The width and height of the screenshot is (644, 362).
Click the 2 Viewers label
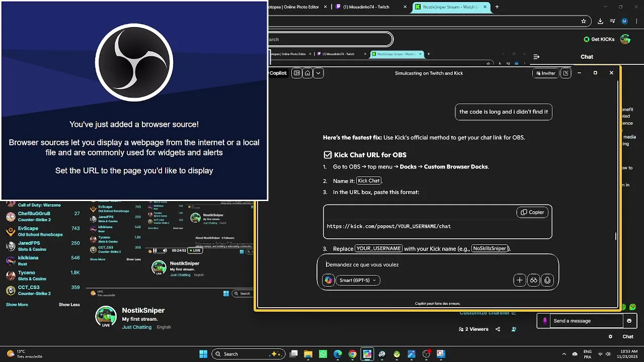(473, 329)
